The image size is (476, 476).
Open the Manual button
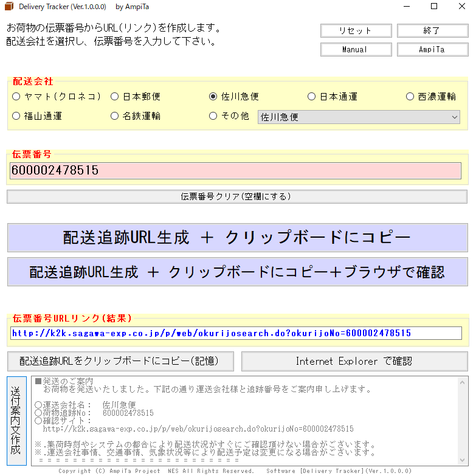[x=356, y=49]
